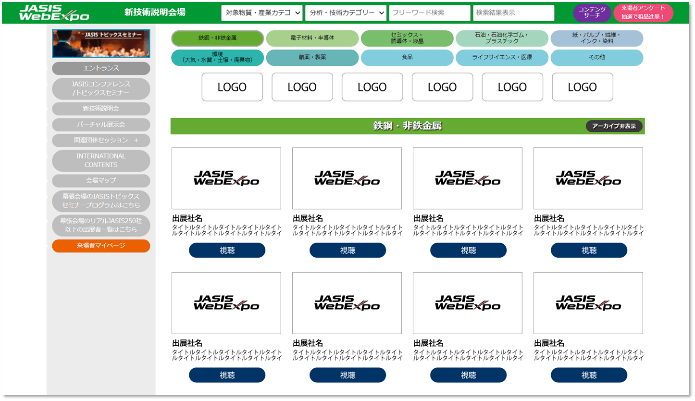Select the 電子材料・半導体 category pill

(x=312, y=38)
